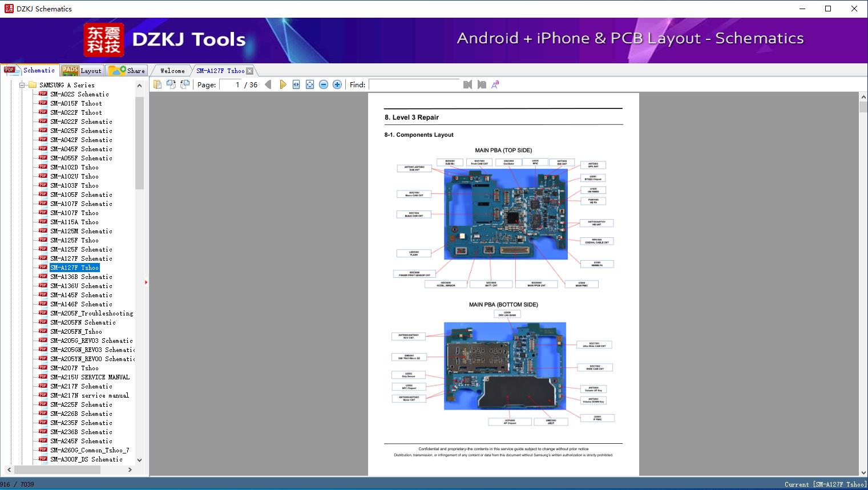The height and width of the screenshot is (490, 868).
Task: Open SM-A022F Tshoot in the tree
Action: click(76, 112)
